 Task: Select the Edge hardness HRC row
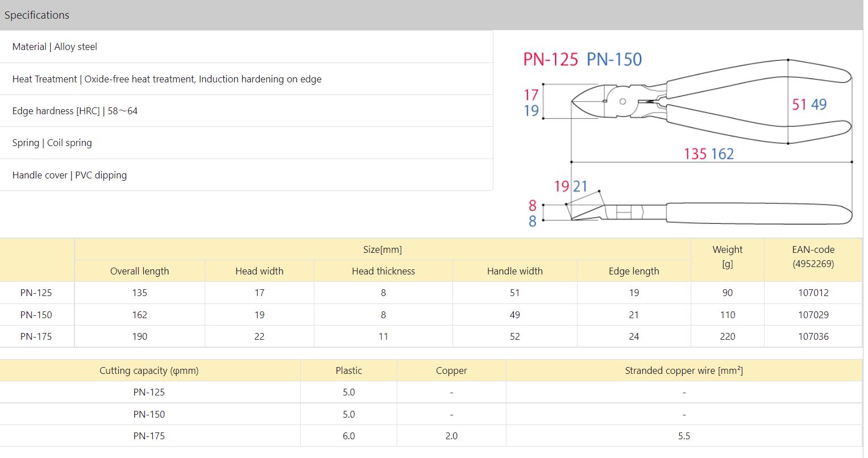[246, 111]
